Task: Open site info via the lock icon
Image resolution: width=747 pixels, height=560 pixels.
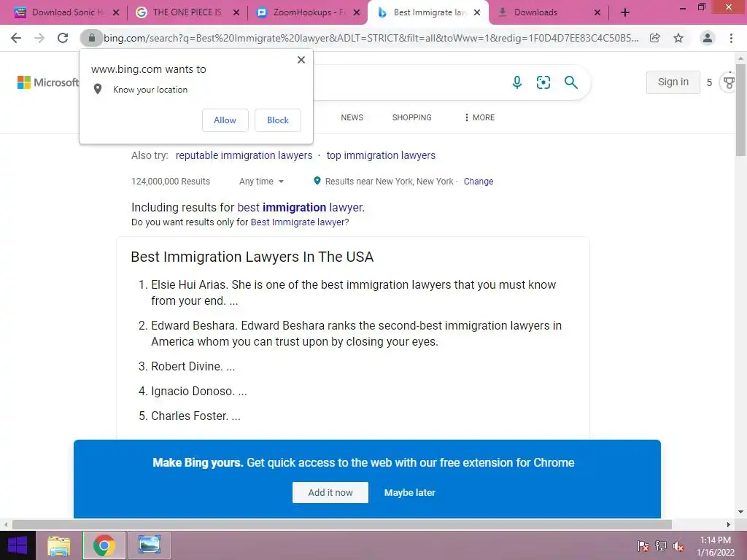Action: (91, 38)
